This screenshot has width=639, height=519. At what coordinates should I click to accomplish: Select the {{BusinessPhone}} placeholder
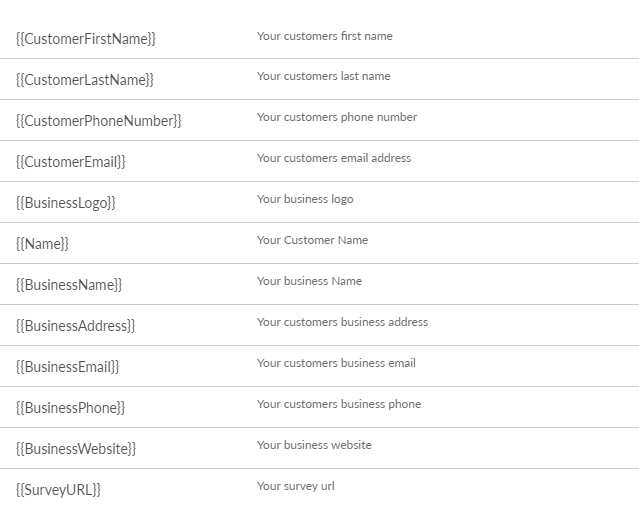click(71, 408)
